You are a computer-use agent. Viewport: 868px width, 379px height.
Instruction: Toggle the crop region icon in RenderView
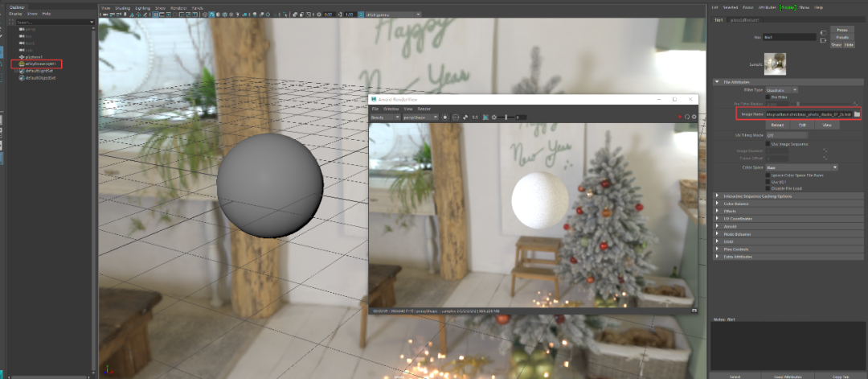point(485,117)
